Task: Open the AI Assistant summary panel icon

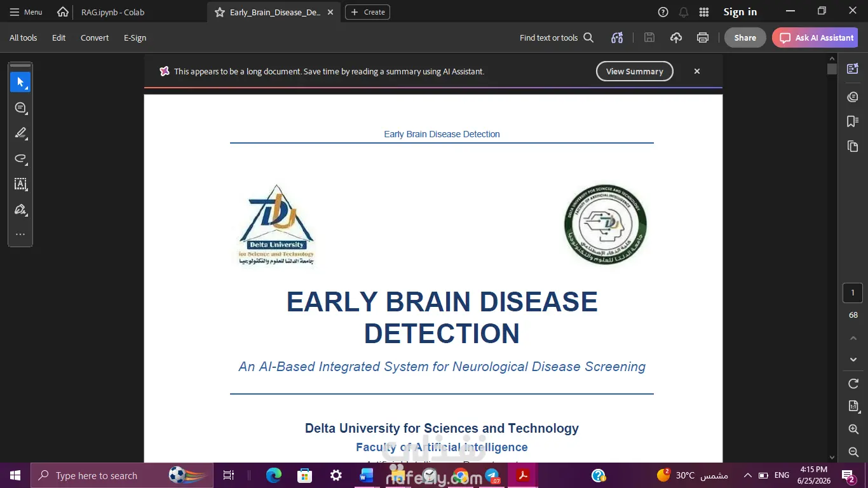Action: tap(853, 69)
